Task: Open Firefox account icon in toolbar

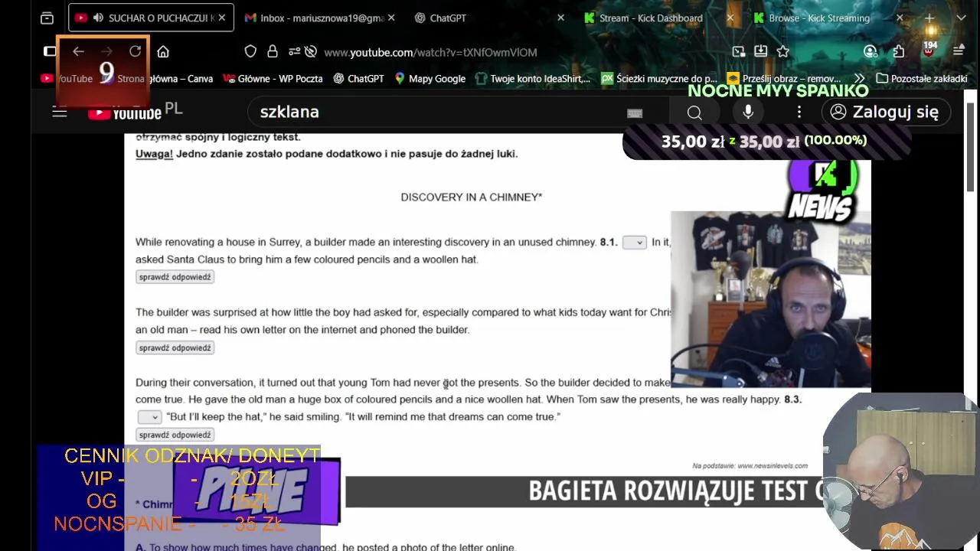Action: [x=870, y=51]
